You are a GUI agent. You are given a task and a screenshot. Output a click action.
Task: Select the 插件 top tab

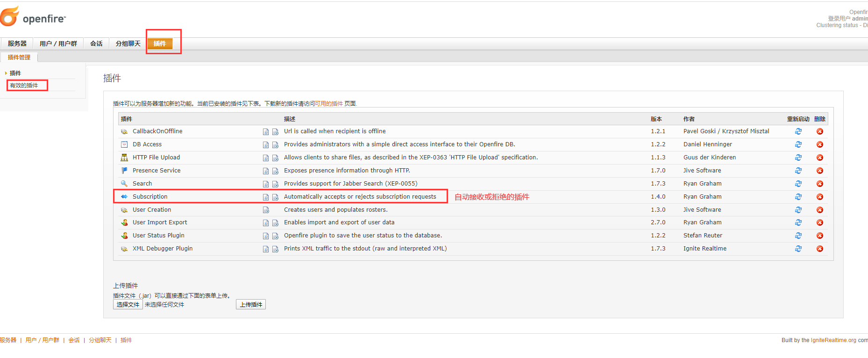point(160,43)
